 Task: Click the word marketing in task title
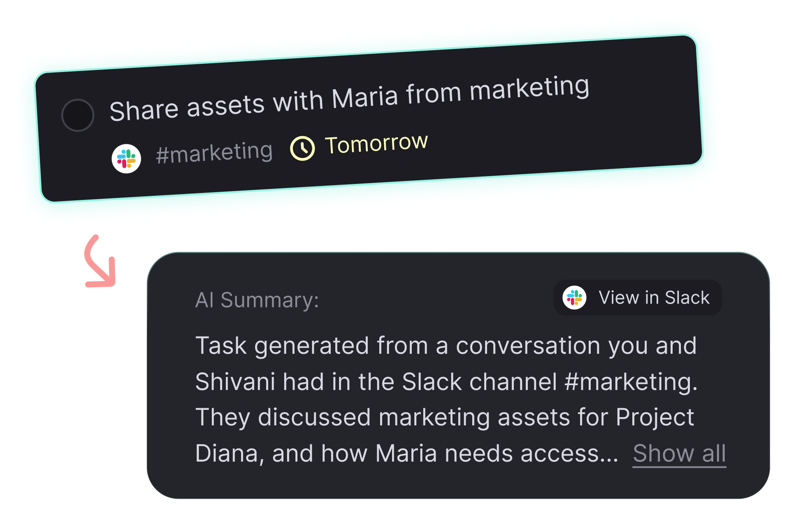529,88
